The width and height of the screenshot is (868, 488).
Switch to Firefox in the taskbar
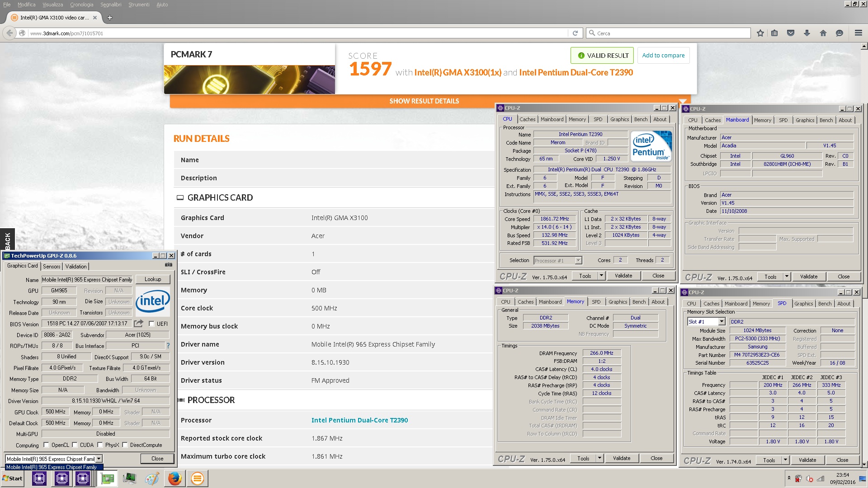(175, 479)
